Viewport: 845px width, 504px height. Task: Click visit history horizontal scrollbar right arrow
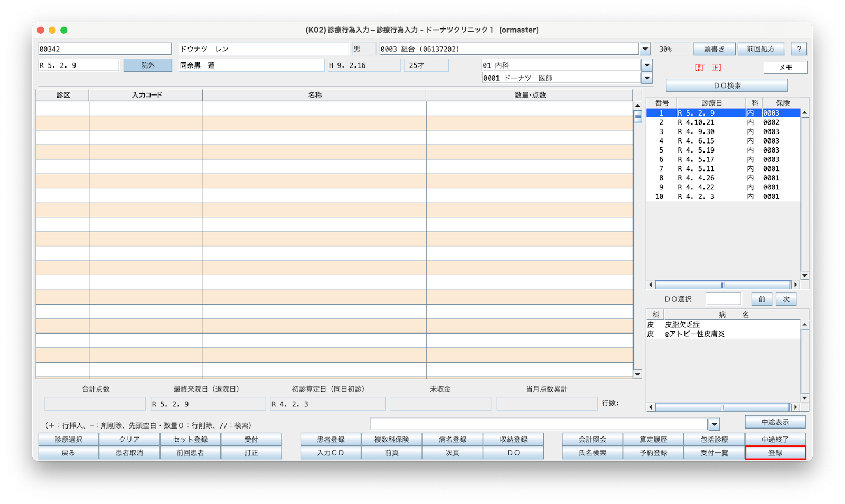[796, 285]
